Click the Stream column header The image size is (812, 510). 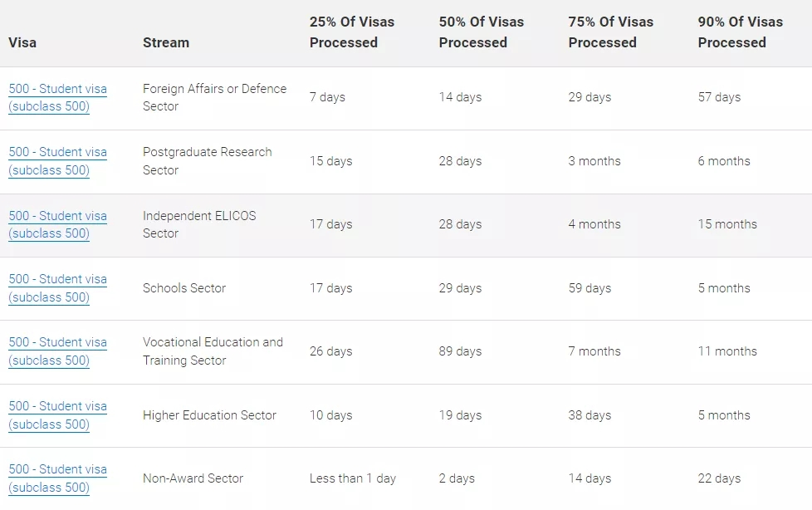click(x=166, y=42)
